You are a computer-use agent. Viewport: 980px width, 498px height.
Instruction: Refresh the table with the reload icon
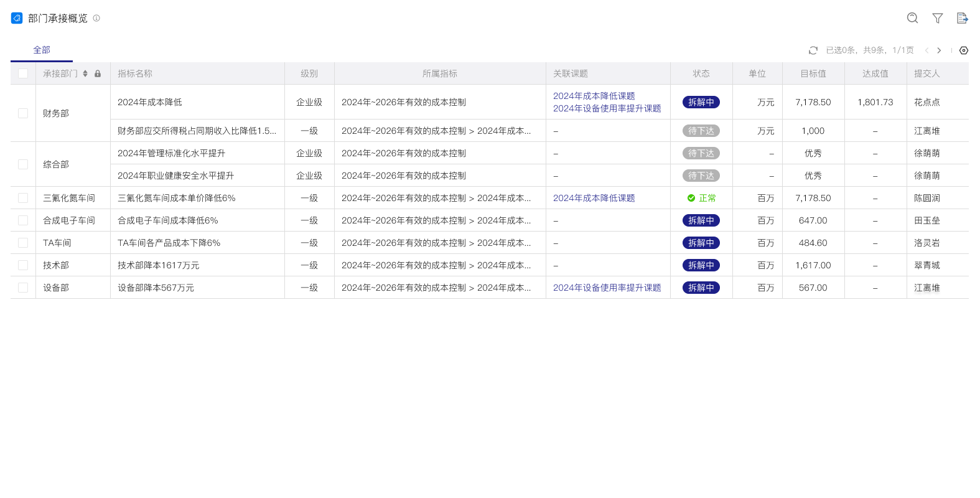[x=813, y=50]
